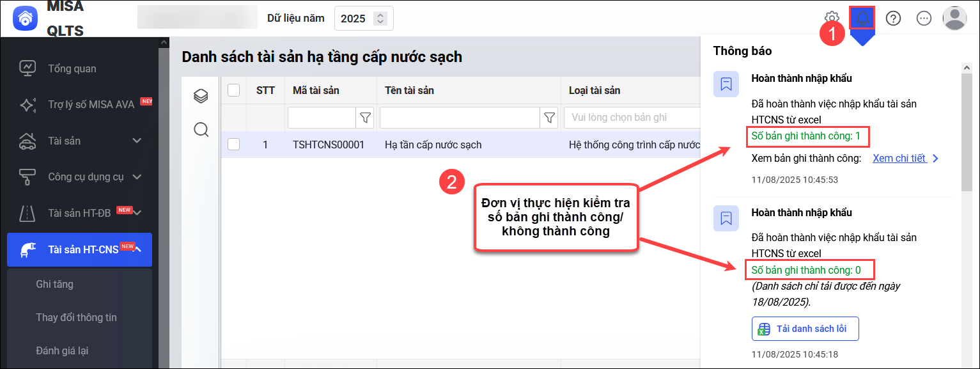Open the Loại tài sản Vui lòng chọn bản ghi dropdown
The image size is (980, 369).
coord(632,118)
